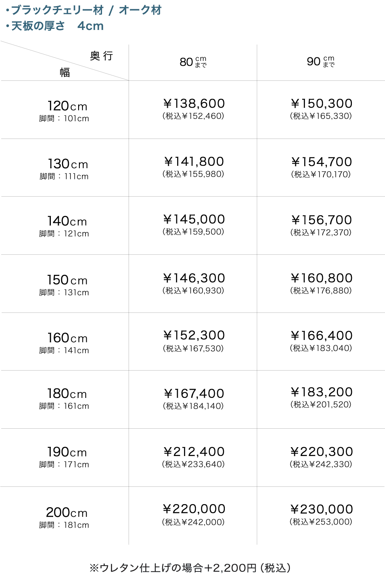Click the ¥212,400 price for 190cm
This screenshot has width=385, height=588.
coord(194,452)
